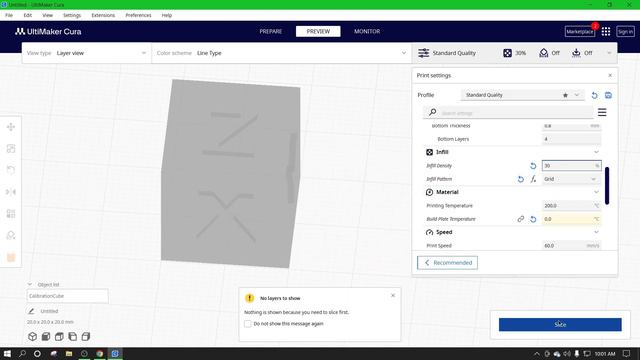The width and height of the screenshot is (640, 360).
Task: Click the pencil icon to rename the job
Action: point(31,311)
